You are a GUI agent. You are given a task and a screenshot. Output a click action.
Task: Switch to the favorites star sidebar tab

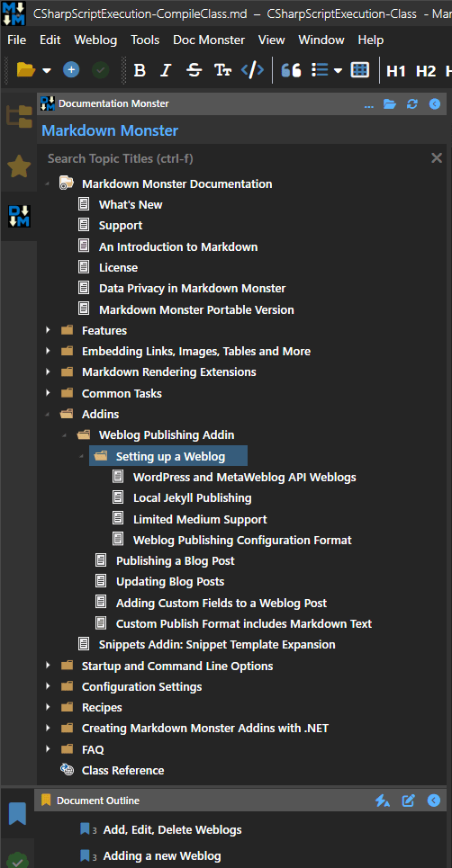pos(19,166)
